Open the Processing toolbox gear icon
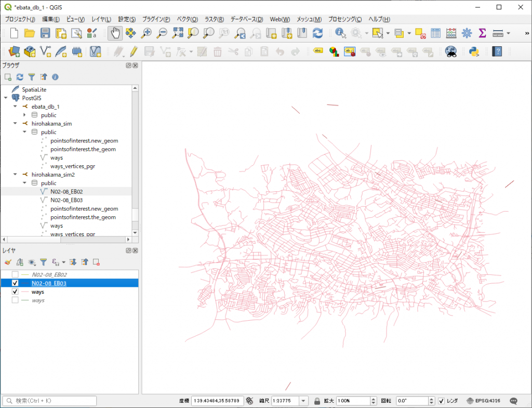This screenshot has height=408, width=532. (x=467, y=33)
